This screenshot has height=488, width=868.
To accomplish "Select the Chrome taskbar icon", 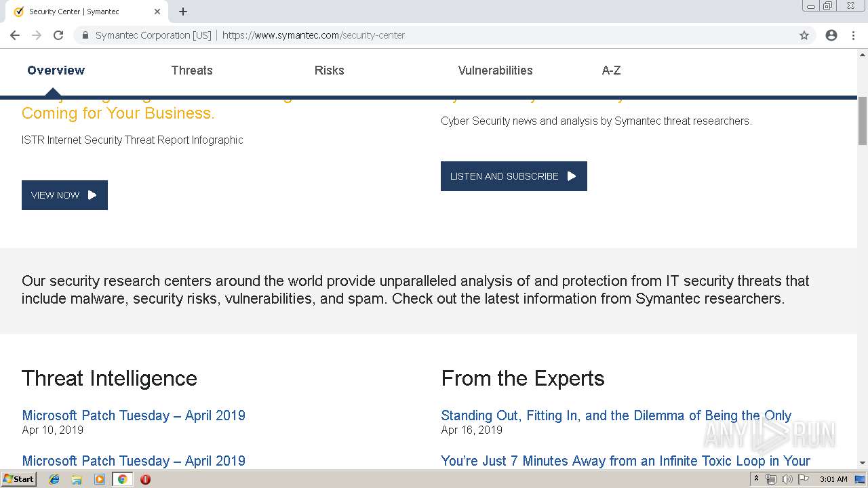I will (123, 479).
